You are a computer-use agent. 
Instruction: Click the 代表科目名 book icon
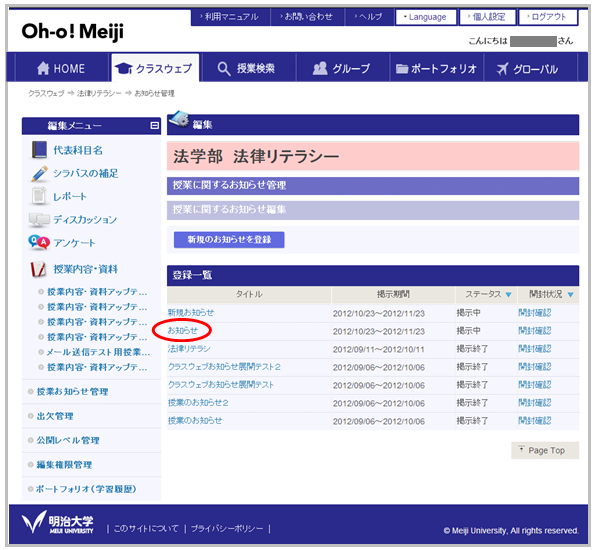click(x=39, y=150)
